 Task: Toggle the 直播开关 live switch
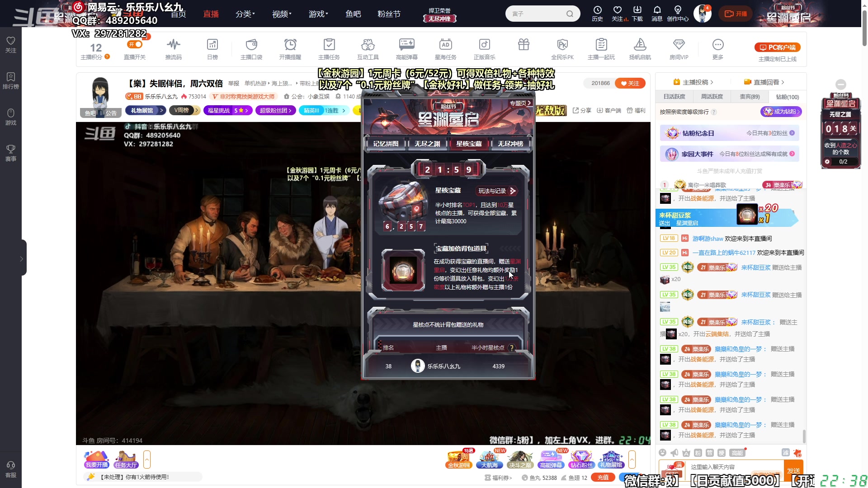[135, 44]
